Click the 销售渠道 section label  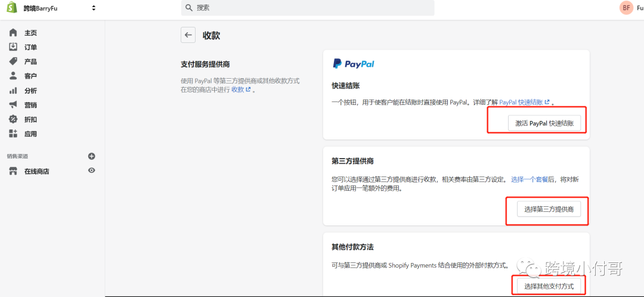coord(18,156)
